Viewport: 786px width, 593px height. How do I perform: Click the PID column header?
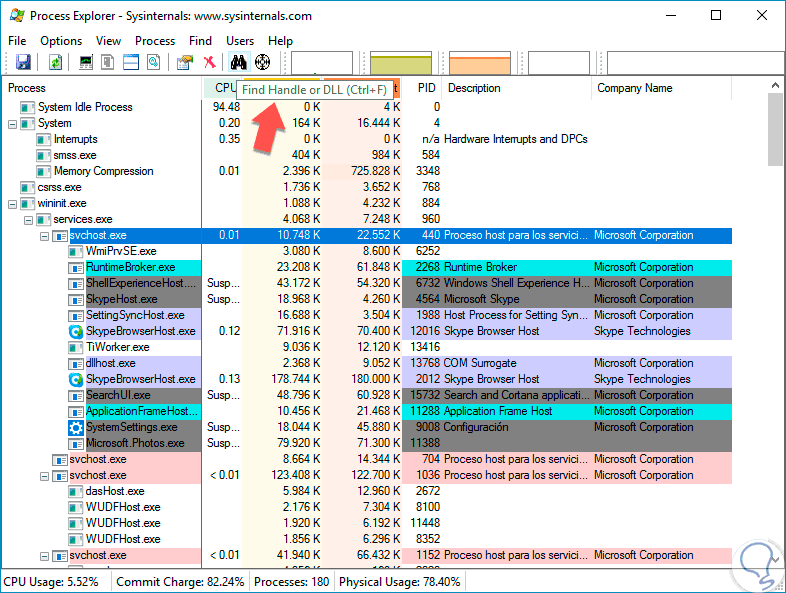click(x=426, y=88)
